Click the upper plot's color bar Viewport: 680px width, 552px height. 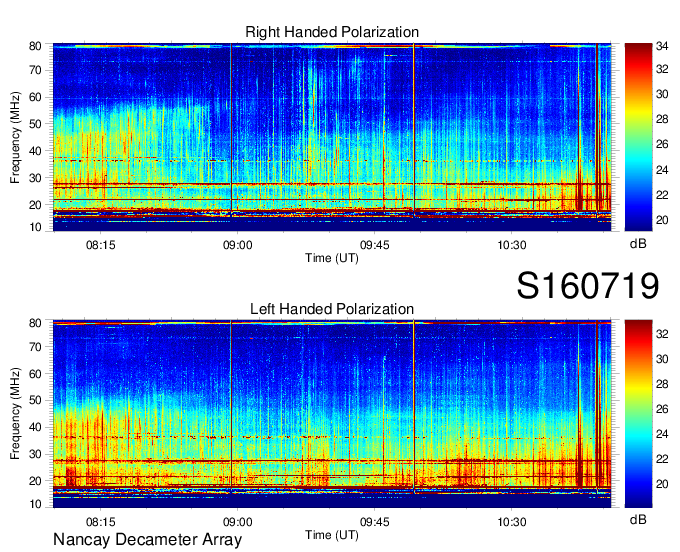tap(638, 137)
